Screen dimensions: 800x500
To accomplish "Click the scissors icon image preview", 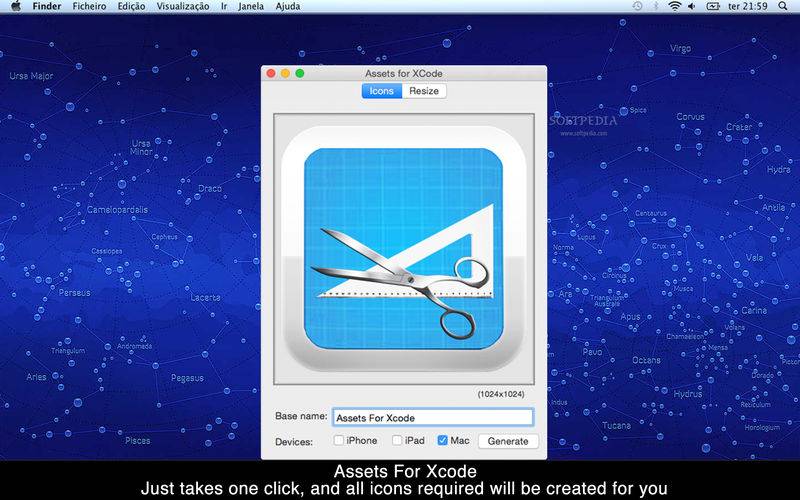I will pos(404,248).
